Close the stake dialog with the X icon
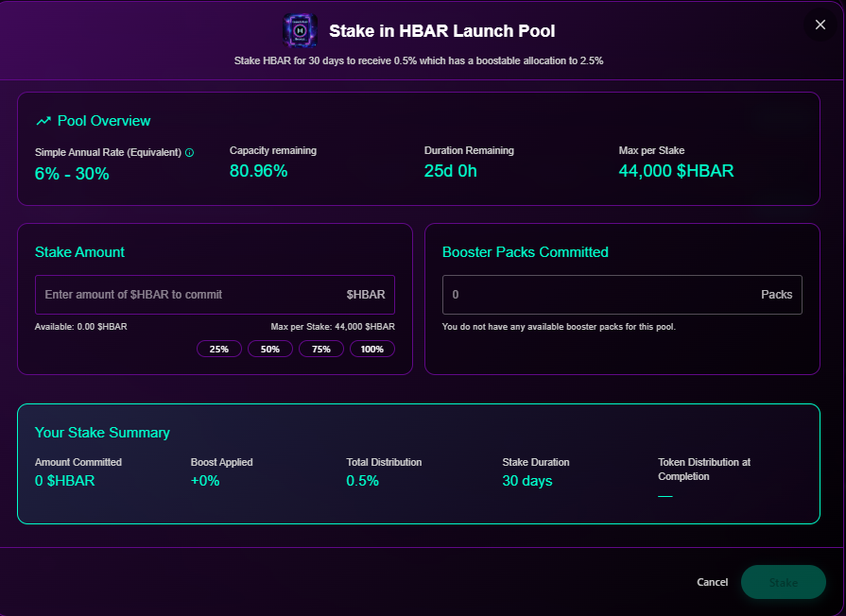 coord(820,25)
